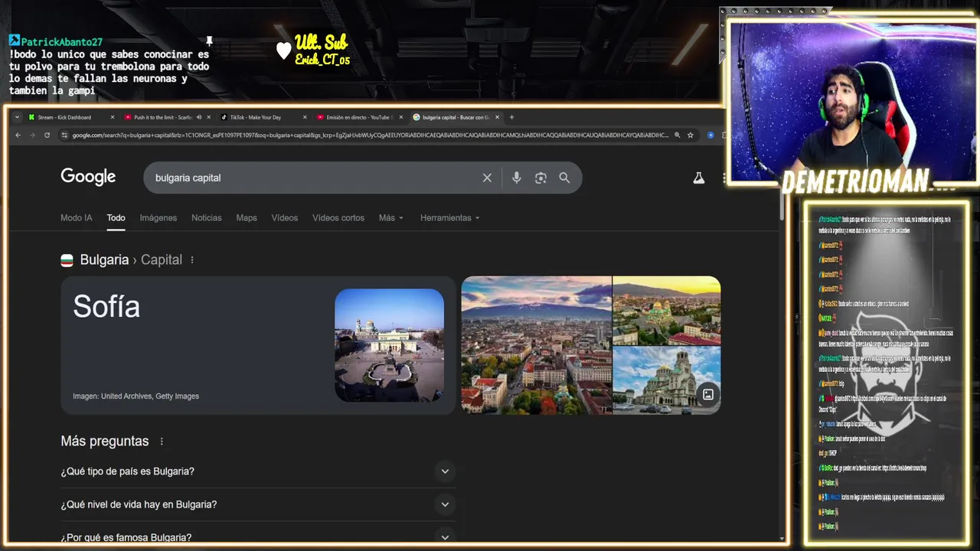Open the sunset cathedral aerial photo
980x551 pixels.
click(667, 311)
